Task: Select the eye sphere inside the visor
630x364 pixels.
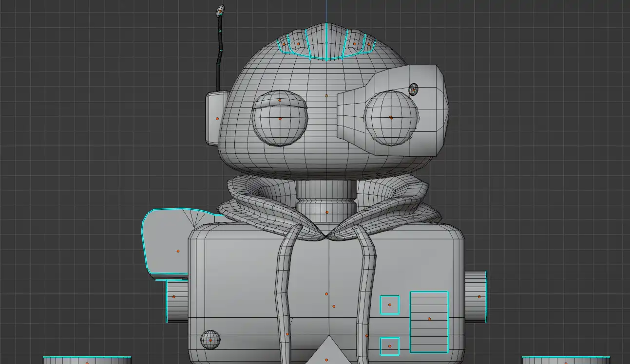Action: (x=391, y=118)
